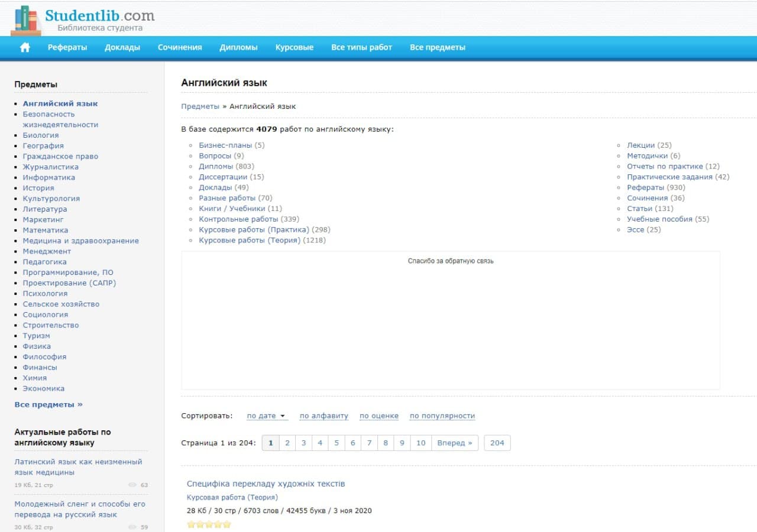
Task: Open sidebar subject Психология
Action: [45, 294]
